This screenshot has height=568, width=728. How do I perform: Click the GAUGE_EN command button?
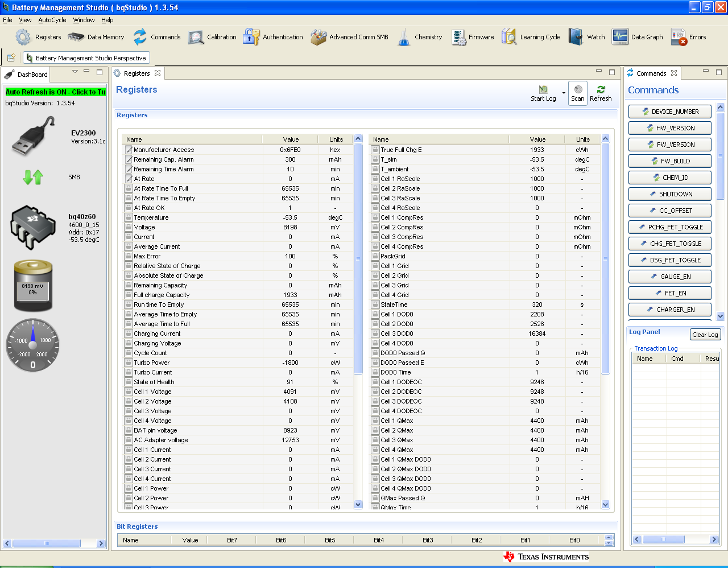point(670,277)
